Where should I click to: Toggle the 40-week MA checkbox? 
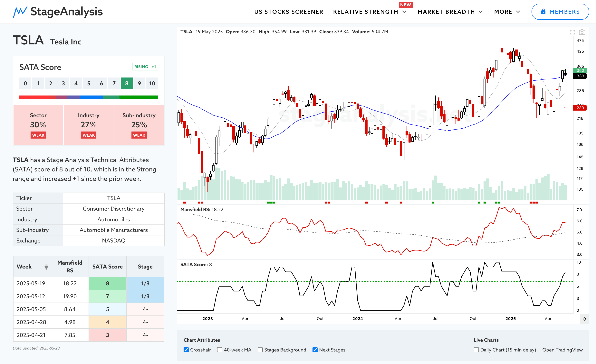(219, 350)
